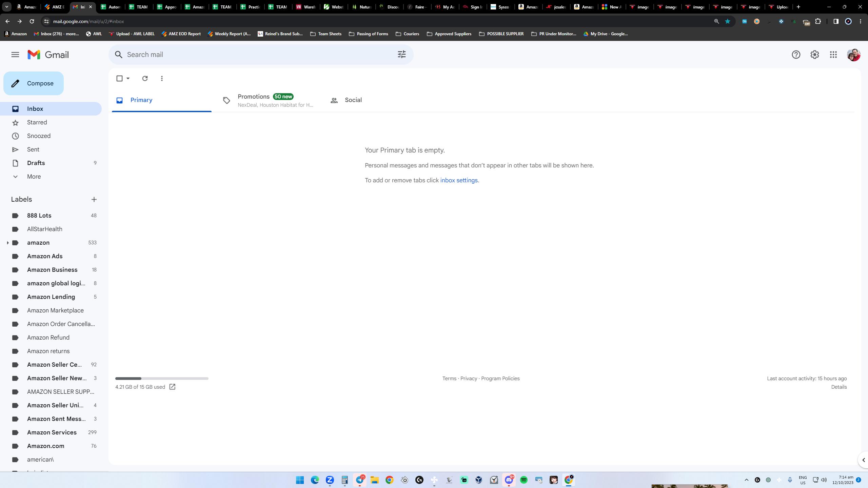This screenshot has width=868, height=488.
Task: Open the Program Policies link
Action: (500, 379)
